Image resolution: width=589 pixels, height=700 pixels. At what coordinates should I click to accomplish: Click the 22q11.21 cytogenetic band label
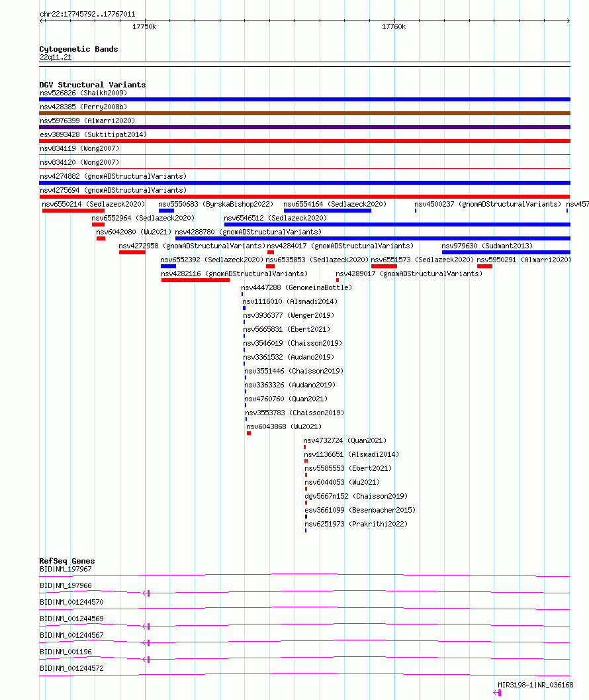(56, 57)
